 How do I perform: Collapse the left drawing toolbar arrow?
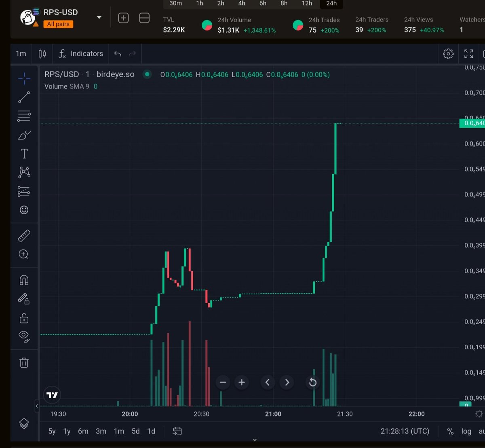[37, 406]
